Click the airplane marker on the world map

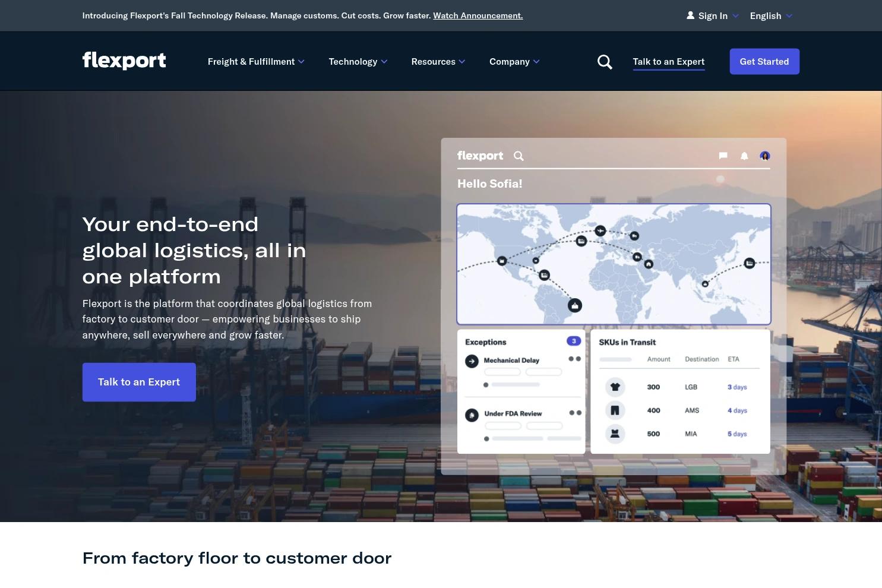click(x=600, y=230)
